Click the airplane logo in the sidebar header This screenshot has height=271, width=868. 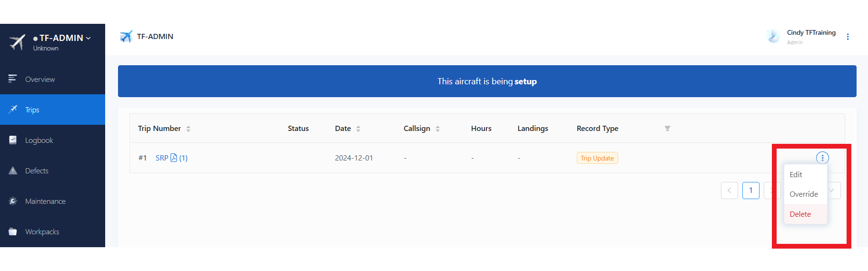point(17,42)
